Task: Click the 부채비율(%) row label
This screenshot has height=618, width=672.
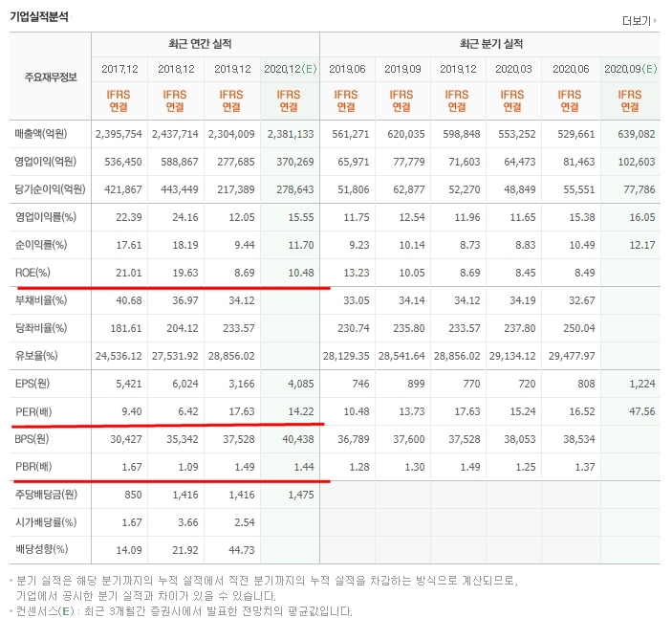Action: 41,300
